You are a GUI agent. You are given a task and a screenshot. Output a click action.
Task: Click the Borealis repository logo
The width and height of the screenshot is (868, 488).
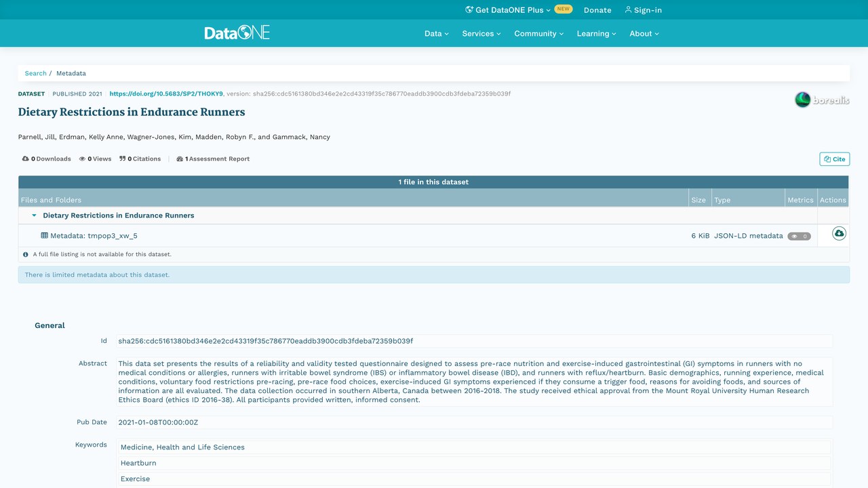coord(822,100)
